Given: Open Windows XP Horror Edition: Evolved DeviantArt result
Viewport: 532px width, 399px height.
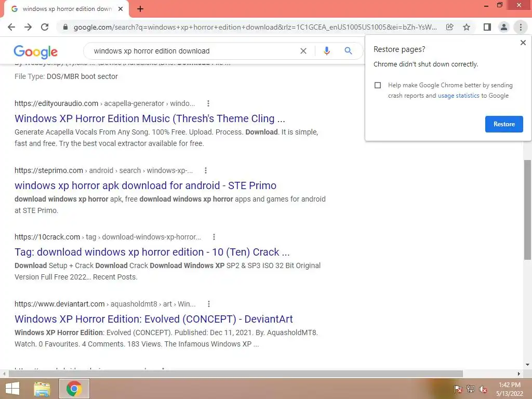Looking at the screenshot, I should coord(153,320).
